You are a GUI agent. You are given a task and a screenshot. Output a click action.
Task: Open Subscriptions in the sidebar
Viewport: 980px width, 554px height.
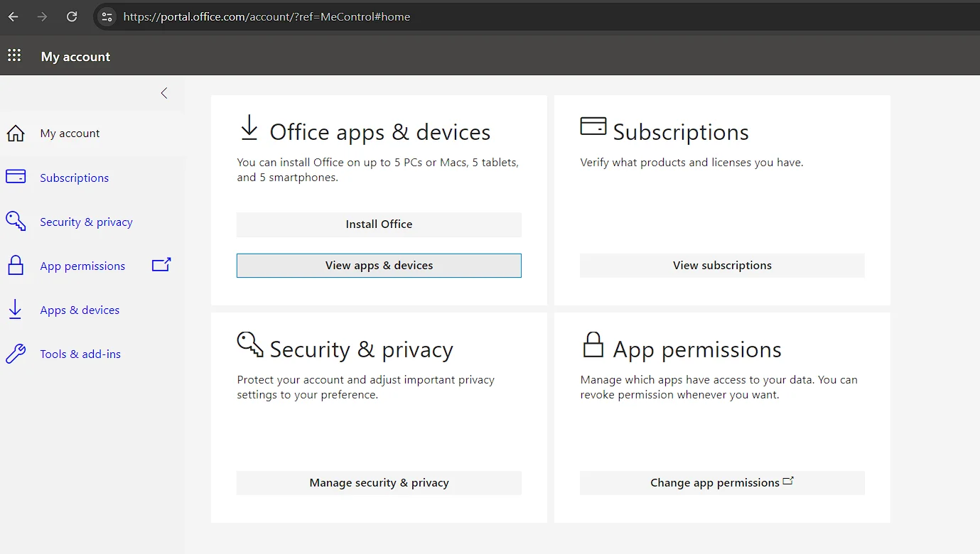pos(75,178)
